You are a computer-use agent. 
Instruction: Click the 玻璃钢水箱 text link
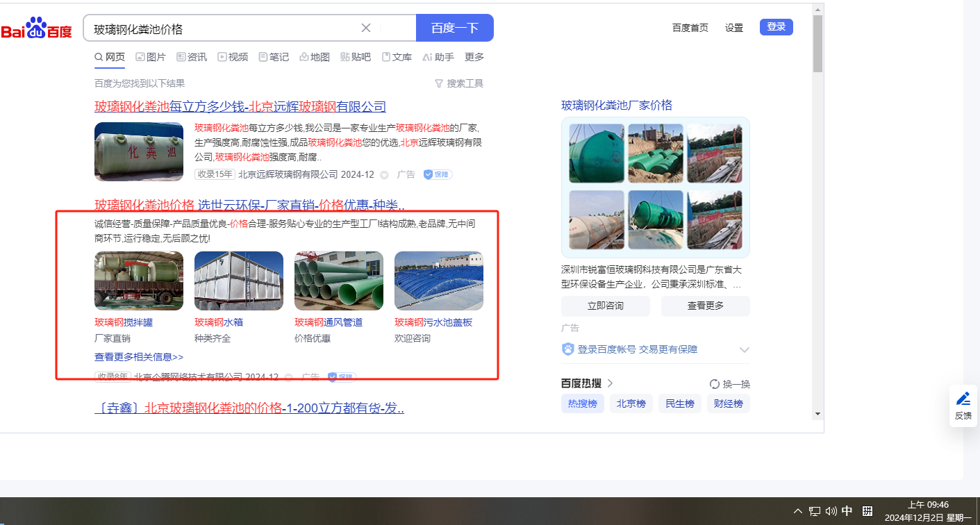(219, 322)
